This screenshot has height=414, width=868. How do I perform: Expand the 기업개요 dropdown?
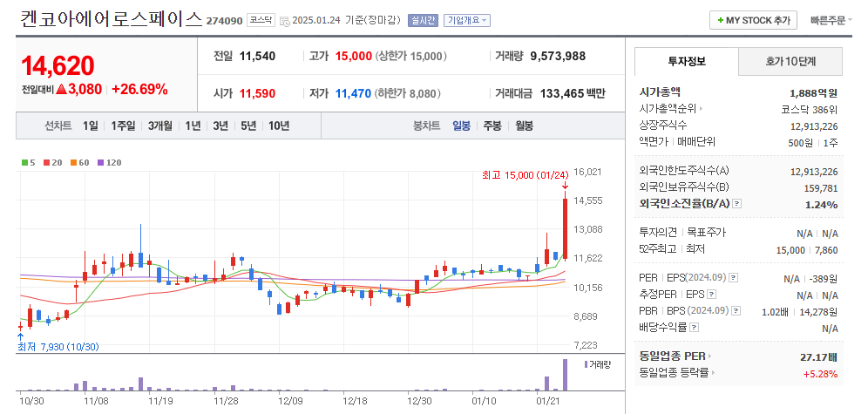[467, 20]
